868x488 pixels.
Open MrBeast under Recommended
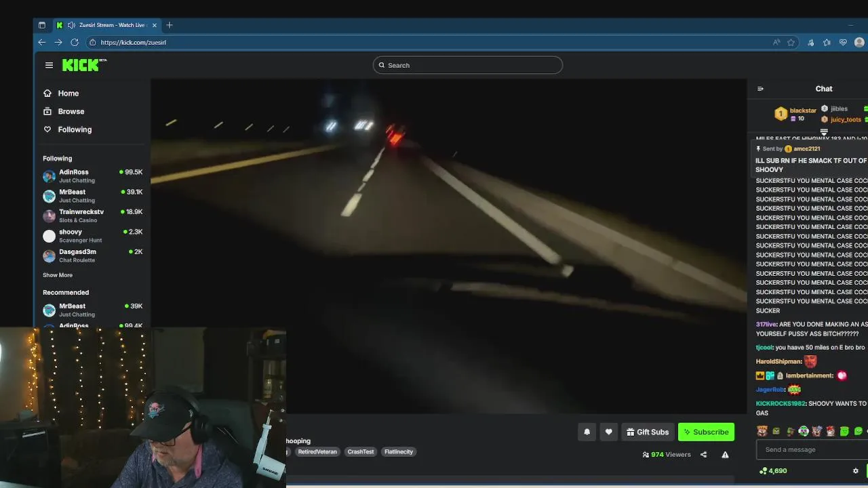point(92,310)
